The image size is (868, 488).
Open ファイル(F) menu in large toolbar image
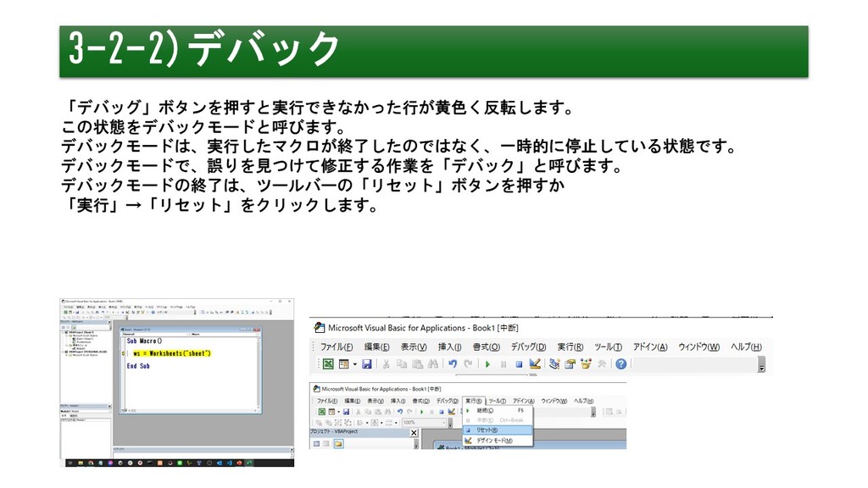(x=336, y=347)
